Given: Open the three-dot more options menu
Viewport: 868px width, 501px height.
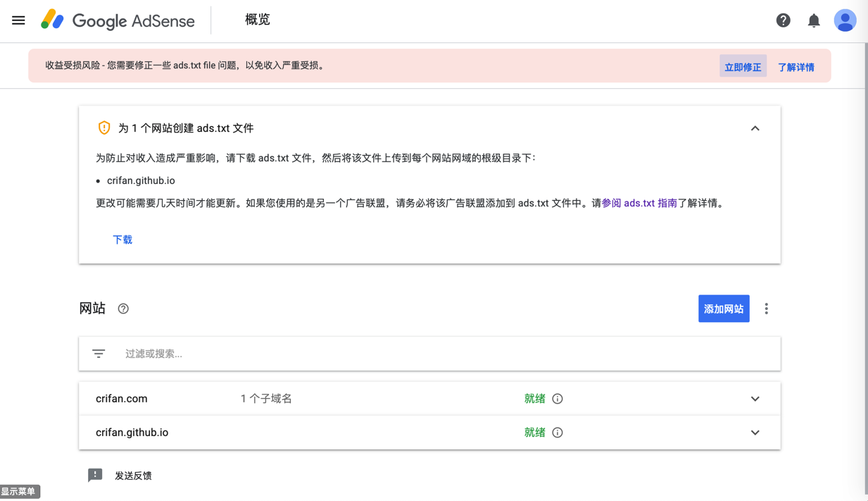Looking at the screenshot, I should click(767, 309).
